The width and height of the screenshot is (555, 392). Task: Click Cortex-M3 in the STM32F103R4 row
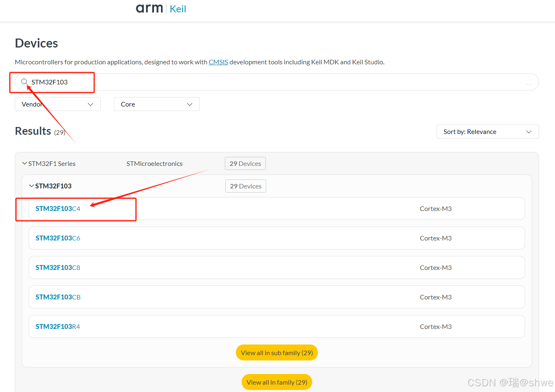(436, 326)
